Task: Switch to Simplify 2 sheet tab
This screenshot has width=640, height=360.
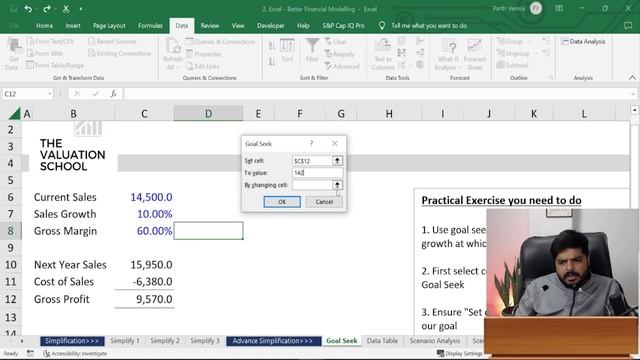Action: tap(164, 341)
